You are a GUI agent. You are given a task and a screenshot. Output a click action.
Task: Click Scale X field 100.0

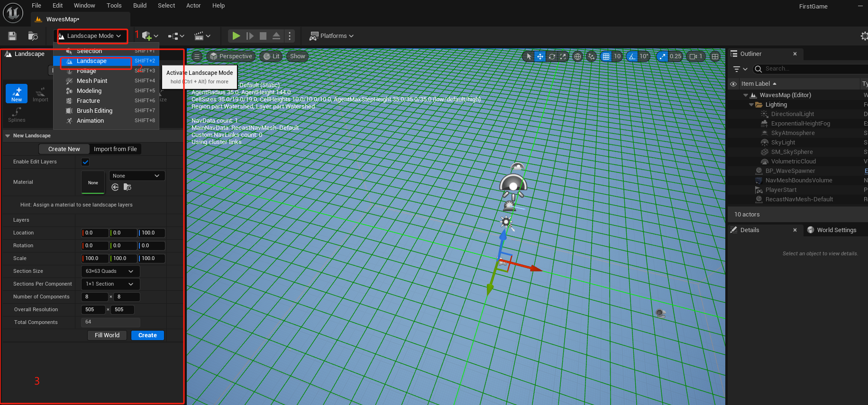tap(95, 259)
